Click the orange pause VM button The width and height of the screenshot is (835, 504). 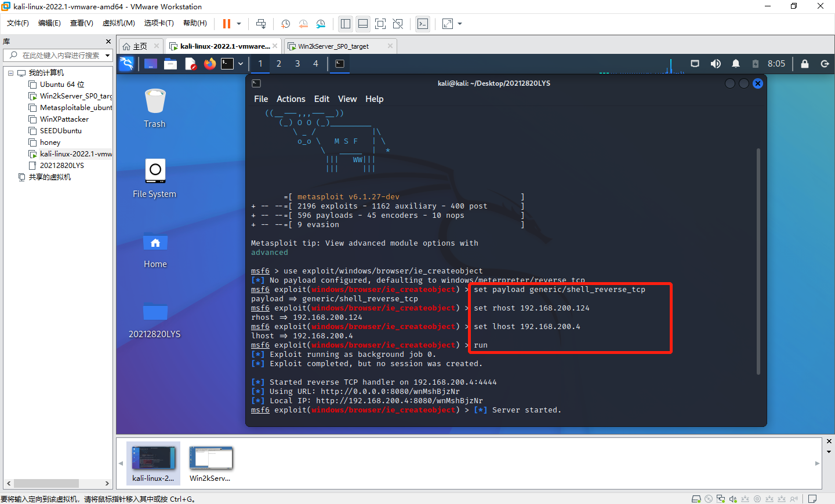[226, 24]
